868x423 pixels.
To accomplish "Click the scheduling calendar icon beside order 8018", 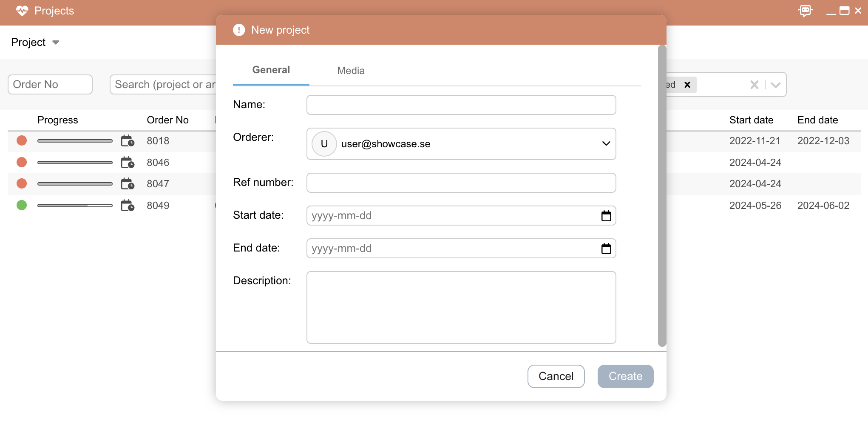I will (x=128, y=140).
